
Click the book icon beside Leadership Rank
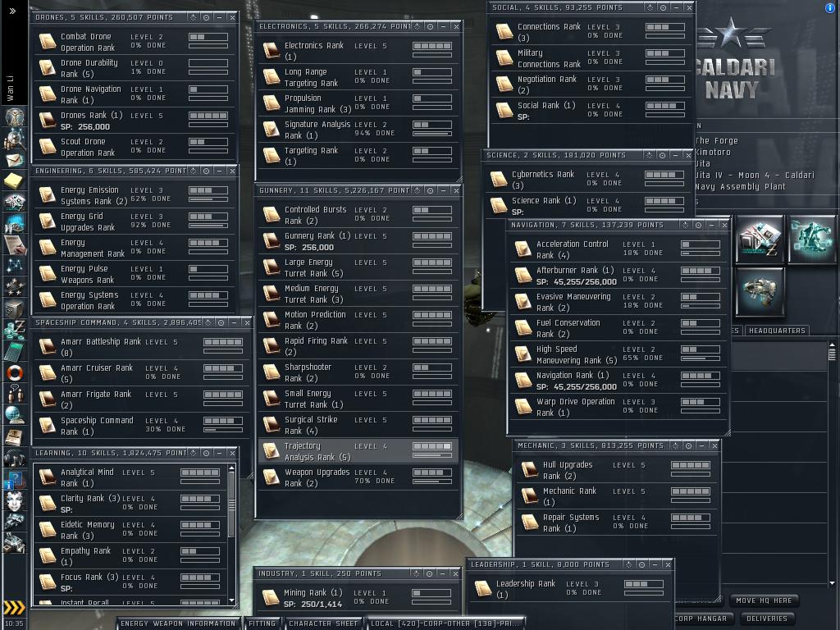pyautogui.click(x=482, y=587)
